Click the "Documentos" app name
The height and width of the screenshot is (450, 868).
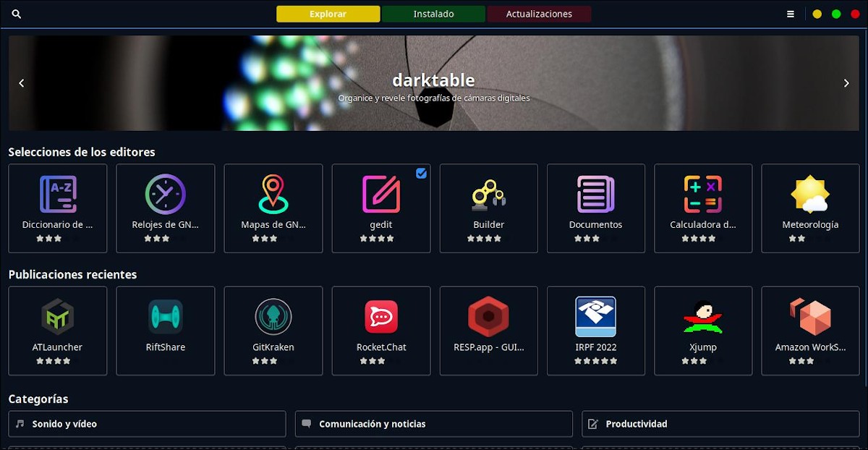(x=596, y=225)
